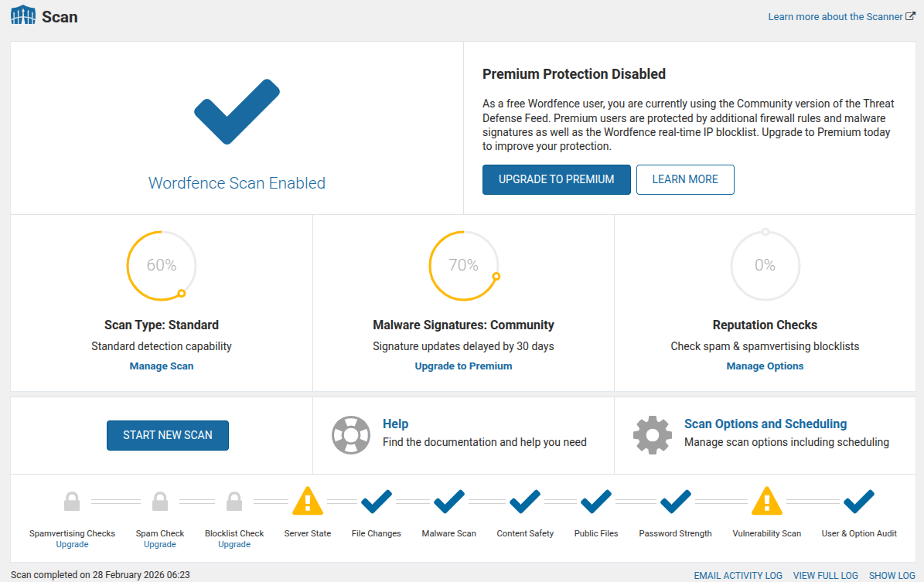
Task: Click the Blocklist Check padlock icon
Action: [x=234, y=502]
